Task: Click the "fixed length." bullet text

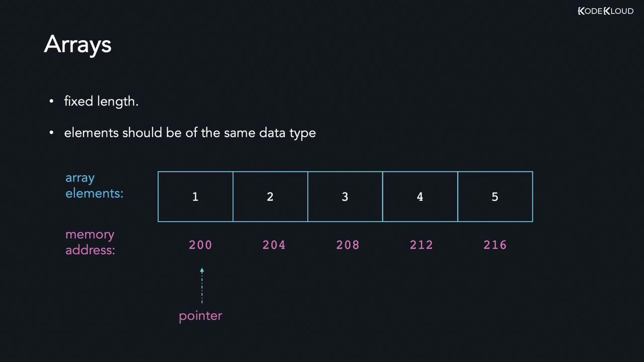Action: pyautogui.click(x=101, y=102)
